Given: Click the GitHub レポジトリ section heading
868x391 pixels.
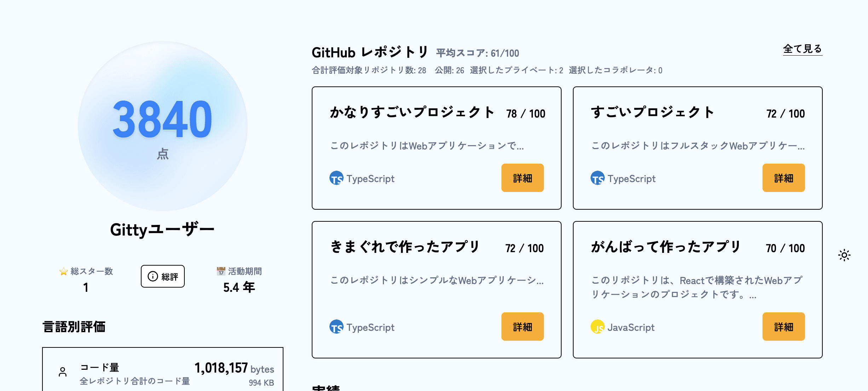Looking at the screenshot, I should pyautogui.click(x=370, y=52).
